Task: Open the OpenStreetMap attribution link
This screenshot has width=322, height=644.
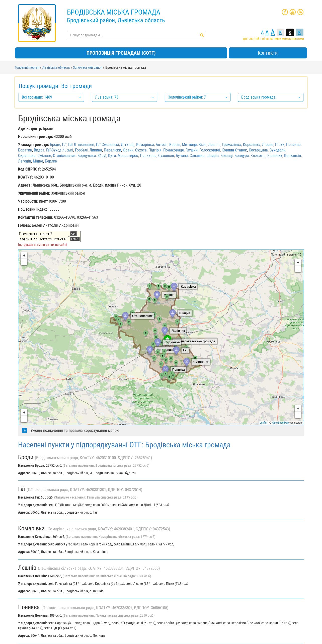Action: [280, 423]
